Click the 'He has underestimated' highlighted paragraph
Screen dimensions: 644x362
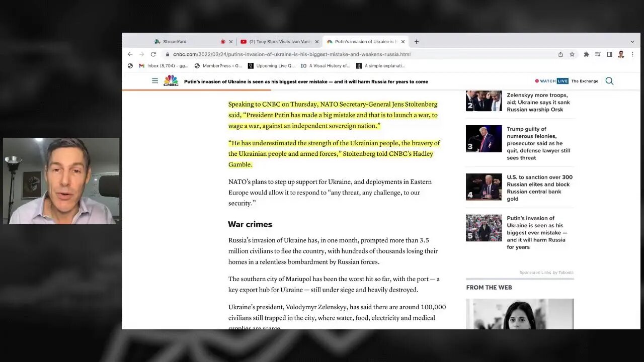[334, 154]
